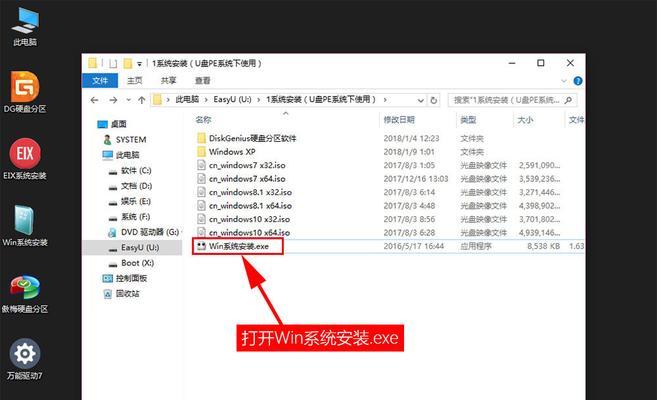The image size is (657, 400).
Task: Expand the breadcrumb arrow after 1系统安装
Action: [385, 100]
